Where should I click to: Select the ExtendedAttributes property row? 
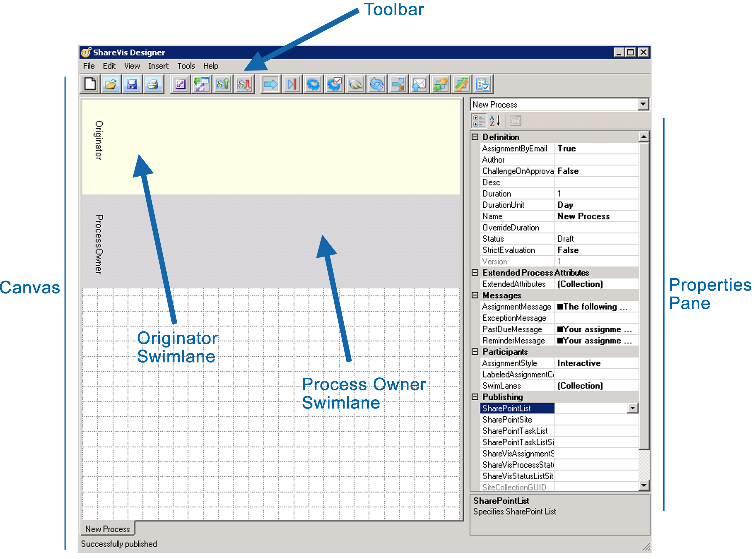click(x=559, y=284)
